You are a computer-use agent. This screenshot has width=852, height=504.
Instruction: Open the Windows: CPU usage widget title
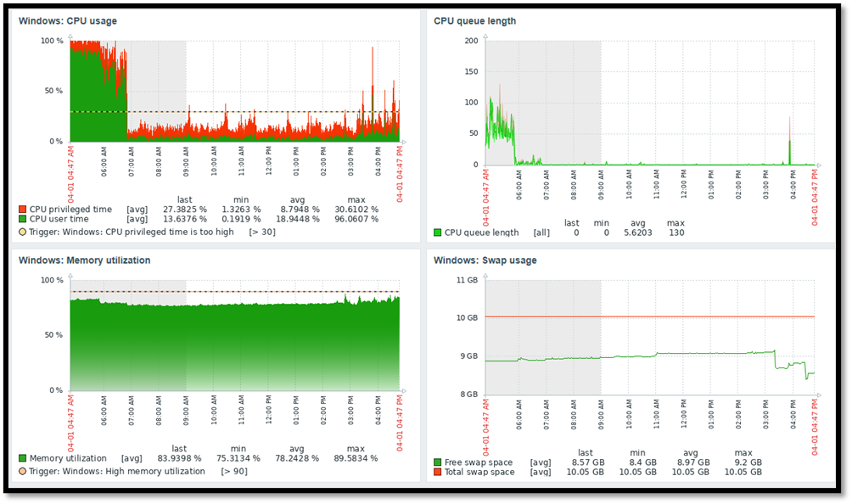click(x=68, y=20)
